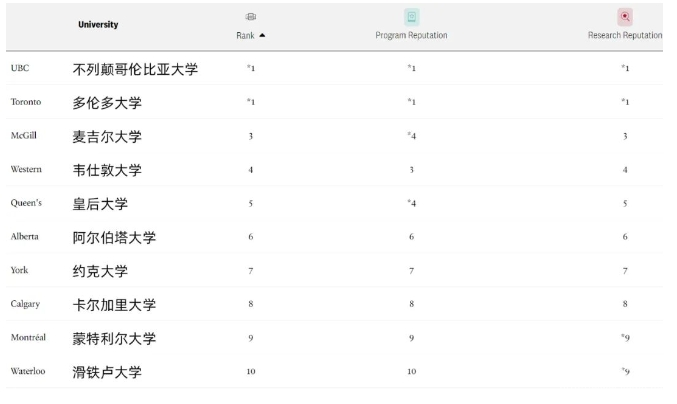Select the text 不列颠哥伦比亚大学

click(135, 69)
